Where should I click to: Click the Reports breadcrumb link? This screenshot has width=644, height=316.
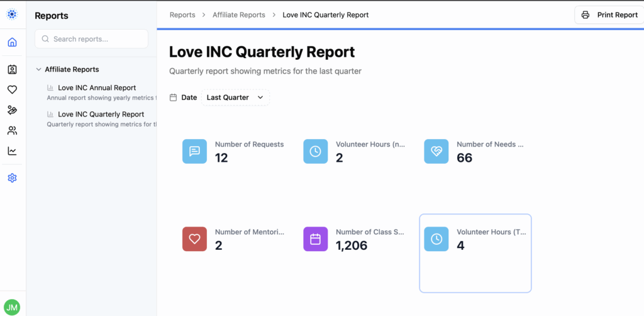point(182,15)
